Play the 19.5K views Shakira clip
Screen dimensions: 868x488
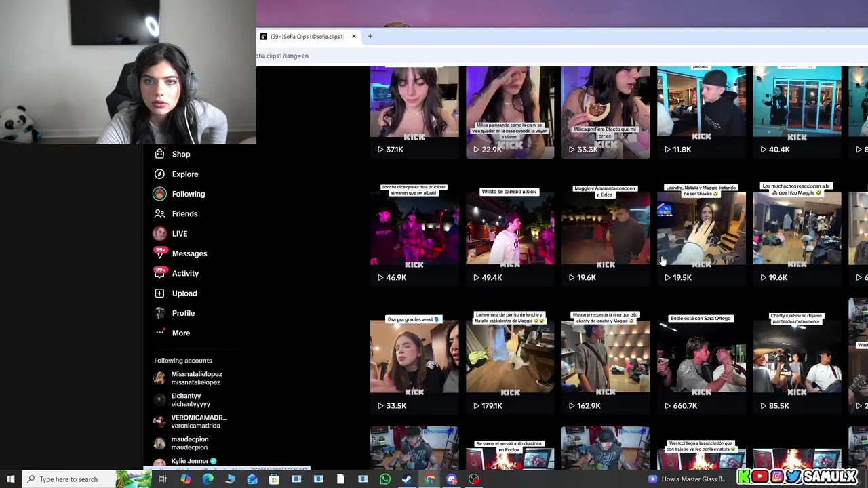point(701,234)
